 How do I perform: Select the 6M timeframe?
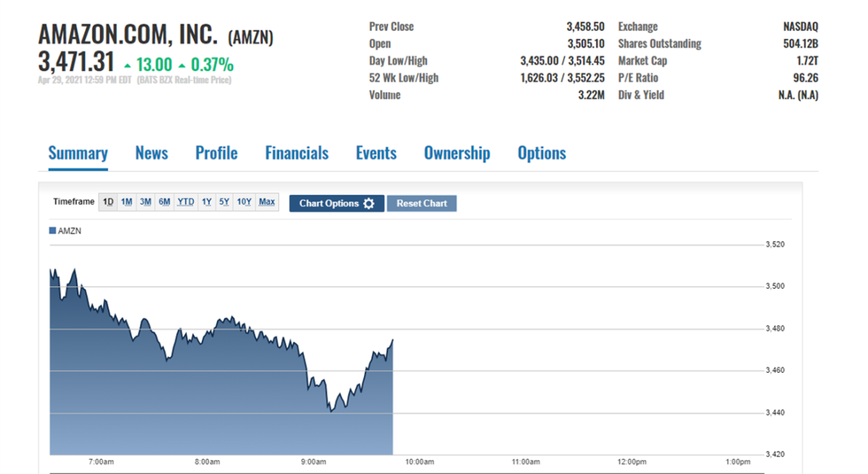[x=164, y=202]
